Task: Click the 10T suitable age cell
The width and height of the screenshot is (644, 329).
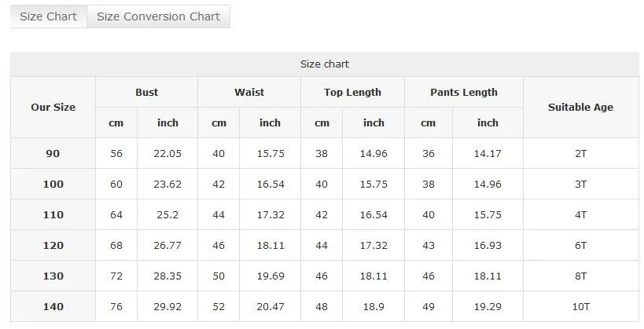Action: click(x=581, y=306)
